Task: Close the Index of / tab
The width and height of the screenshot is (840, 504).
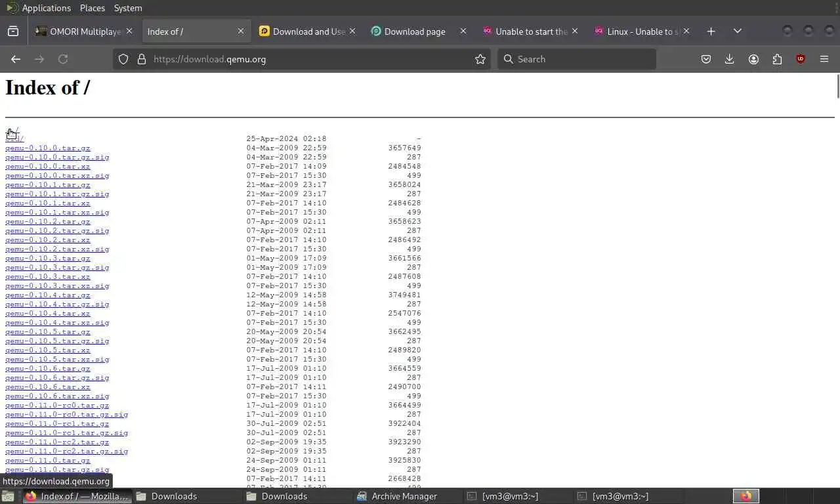Action: pyautogui.click(x=241, y=31)
